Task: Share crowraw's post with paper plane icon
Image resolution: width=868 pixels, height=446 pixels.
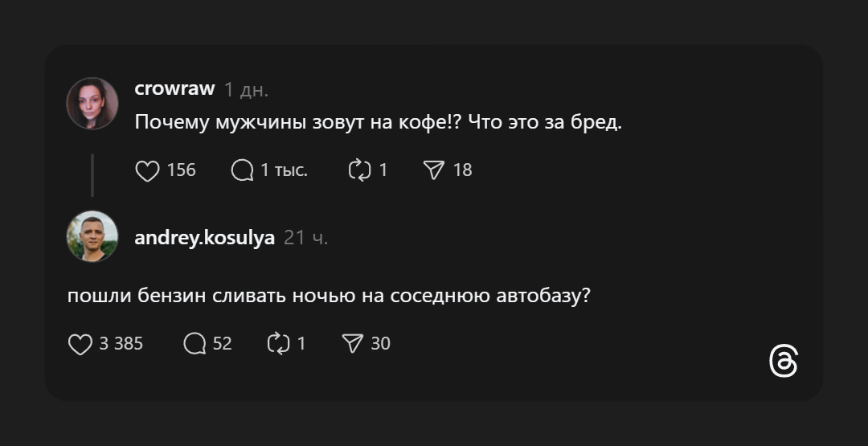Action: pos(434,170)
